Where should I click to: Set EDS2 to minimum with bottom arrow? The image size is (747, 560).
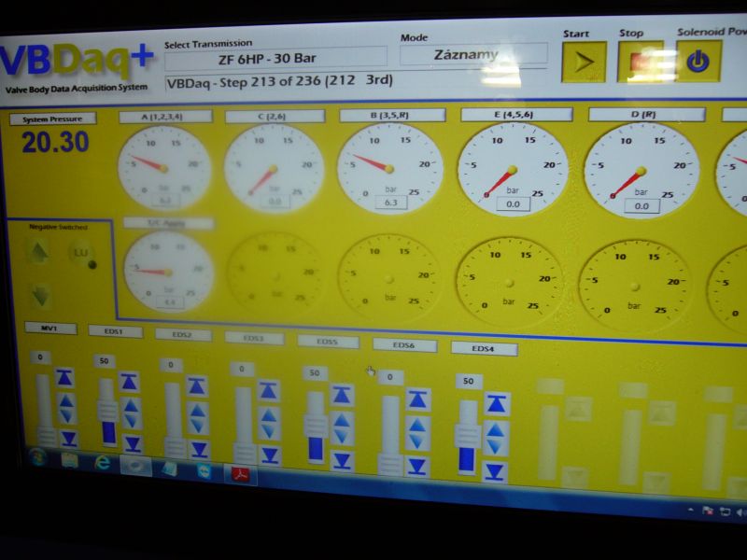coord(200,450)
